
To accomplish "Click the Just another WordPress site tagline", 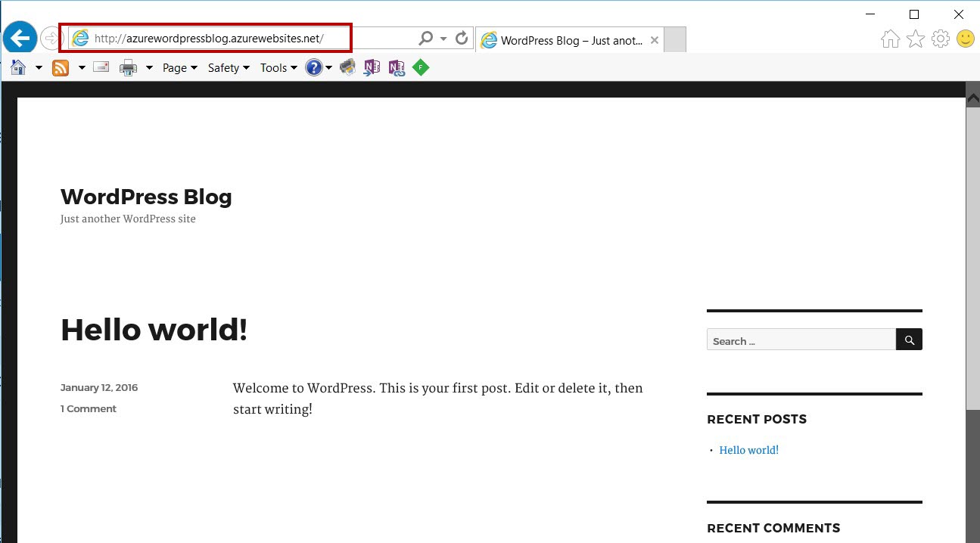I will 128,219.
